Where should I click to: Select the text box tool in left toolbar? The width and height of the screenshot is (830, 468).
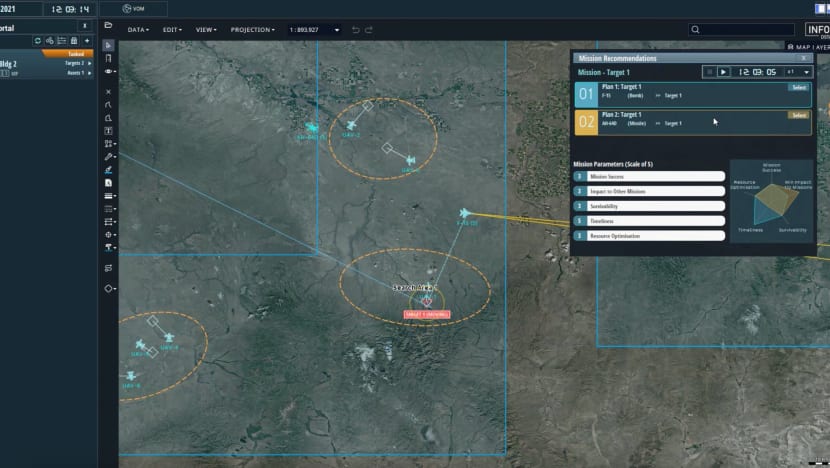[108, 131]
